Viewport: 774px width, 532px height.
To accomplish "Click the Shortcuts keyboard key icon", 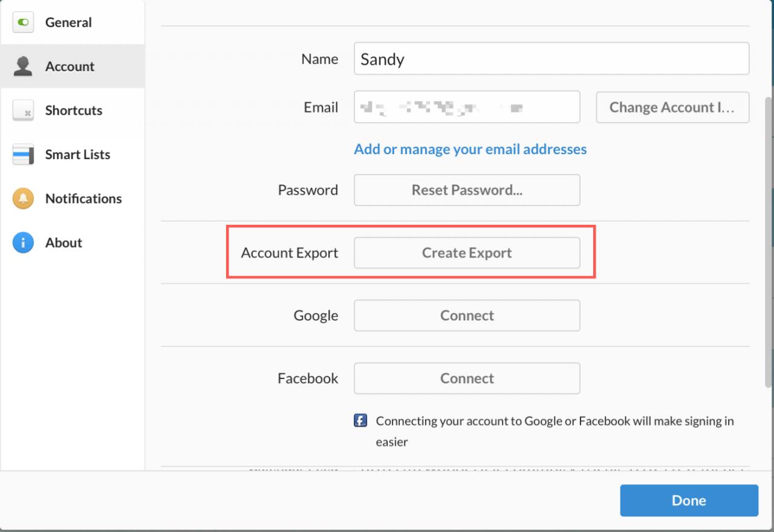I will click(23, 111).
